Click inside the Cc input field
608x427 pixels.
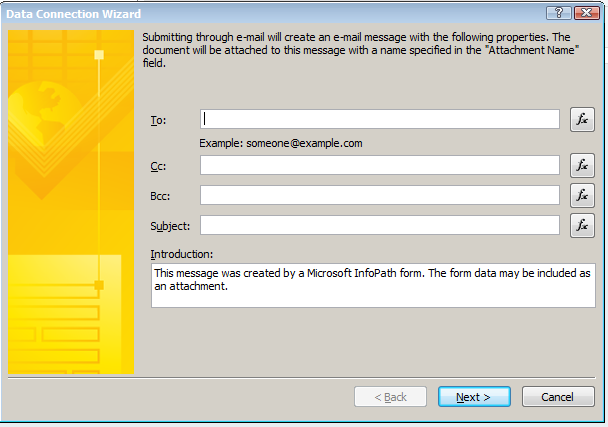380,165
